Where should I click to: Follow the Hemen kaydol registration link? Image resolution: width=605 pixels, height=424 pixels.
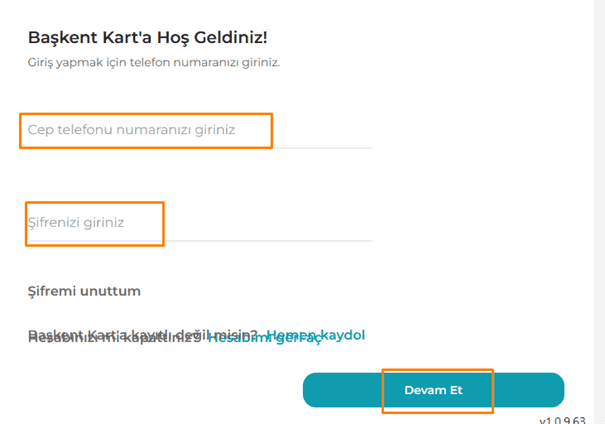coord(345,334)
